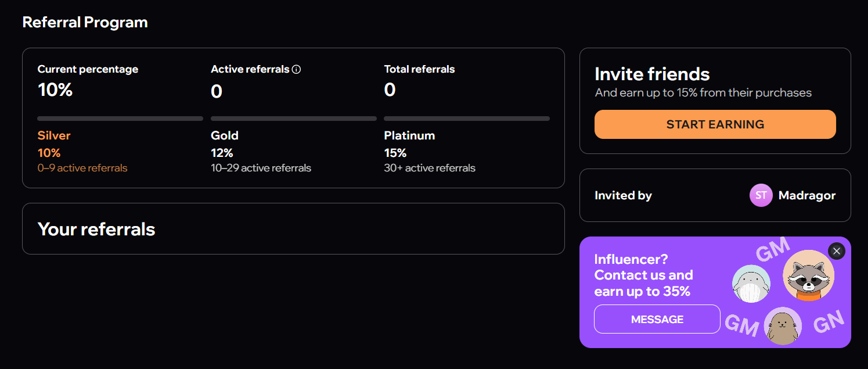Viewport: 868px width, 369px height.
Task: Click the brown otter avatar icon
Action: pyautogui.click(x=782, y=326)
